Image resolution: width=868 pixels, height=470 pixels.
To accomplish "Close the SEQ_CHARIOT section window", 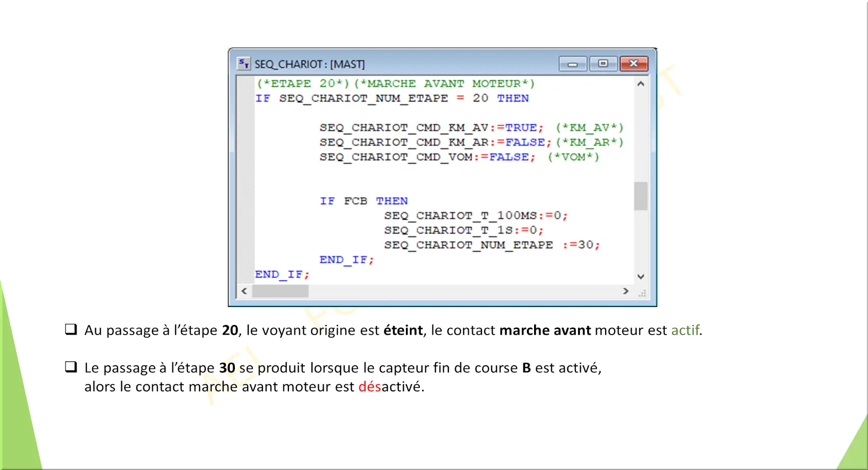I will click(634, 64).
